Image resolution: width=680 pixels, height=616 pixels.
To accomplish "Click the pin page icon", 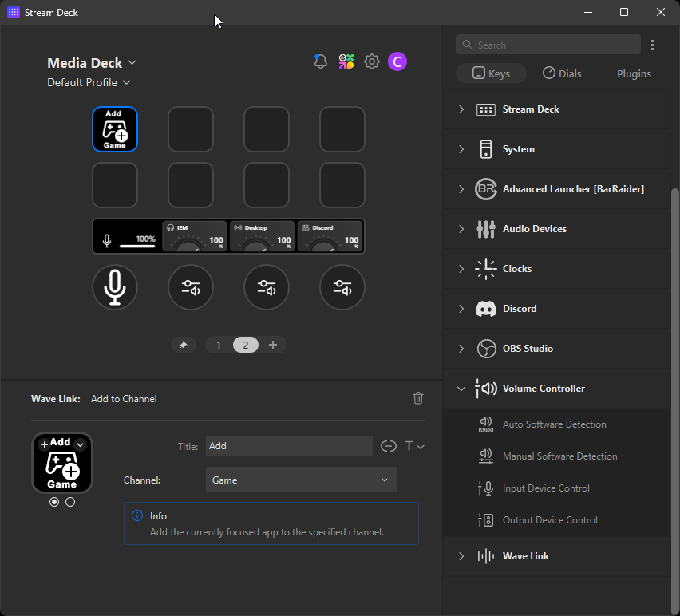I will pos(183,345).
